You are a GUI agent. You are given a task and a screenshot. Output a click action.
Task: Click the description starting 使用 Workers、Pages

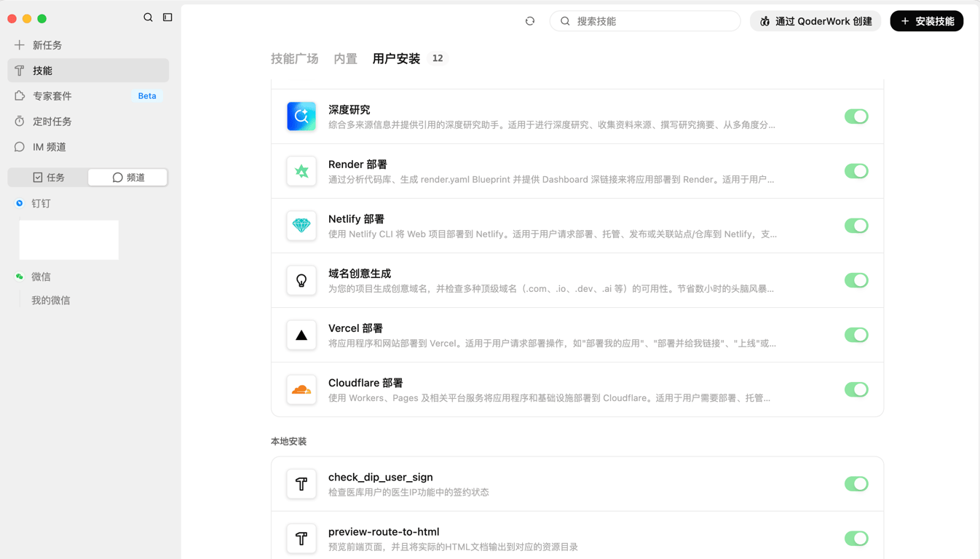[550, 398]
